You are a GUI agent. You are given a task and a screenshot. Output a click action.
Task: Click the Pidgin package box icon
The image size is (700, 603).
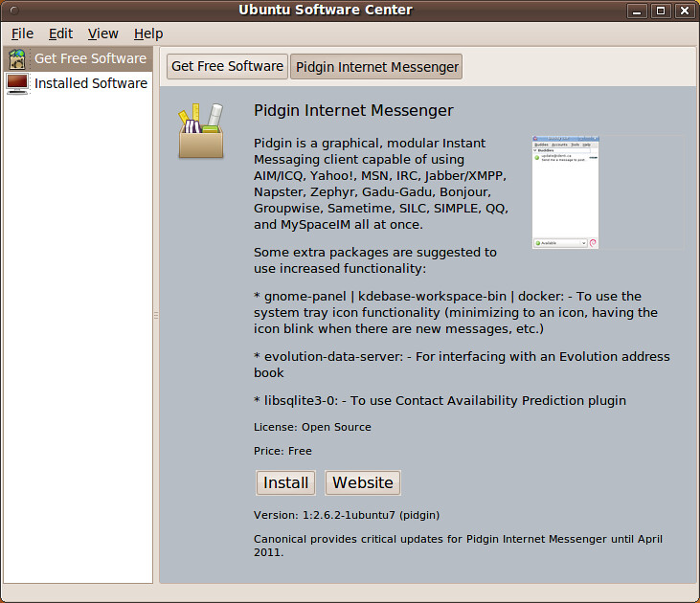click(201, 131)
